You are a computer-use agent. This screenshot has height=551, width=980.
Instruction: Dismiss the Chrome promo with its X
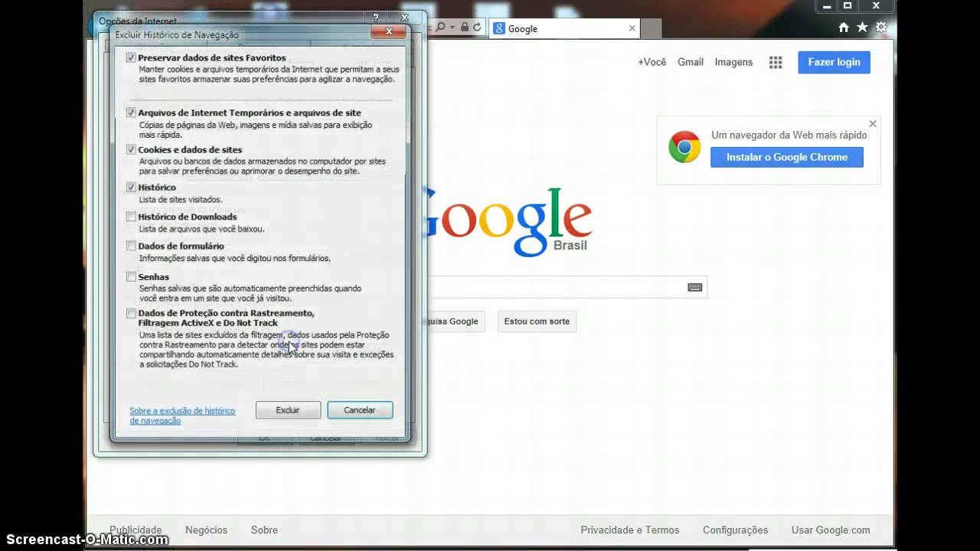[872, 123]
